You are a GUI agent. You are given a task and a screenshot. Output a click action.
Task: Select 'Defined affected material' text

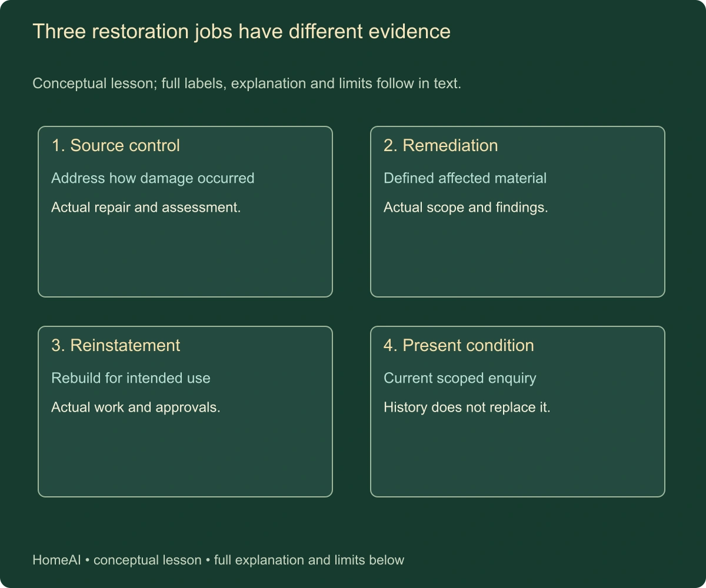(x=465, y=178)
